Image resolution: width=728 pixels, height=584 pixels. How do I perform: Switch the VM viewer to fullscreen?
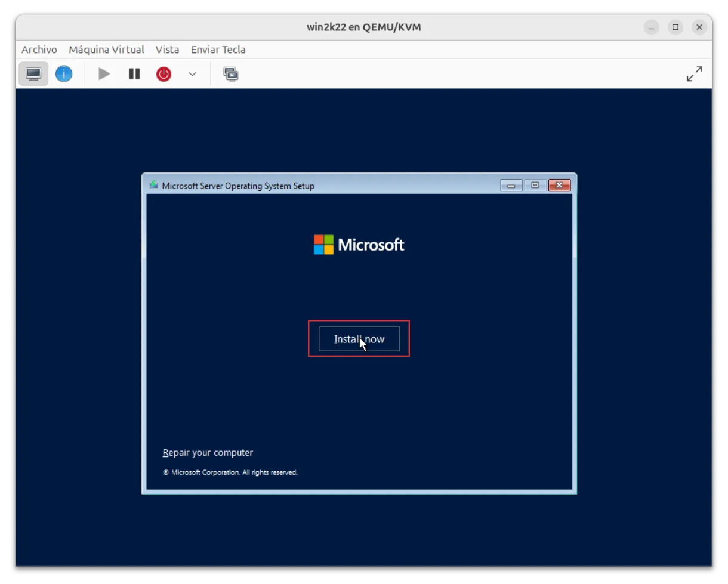pyautogui.click(x=694, y=74)
